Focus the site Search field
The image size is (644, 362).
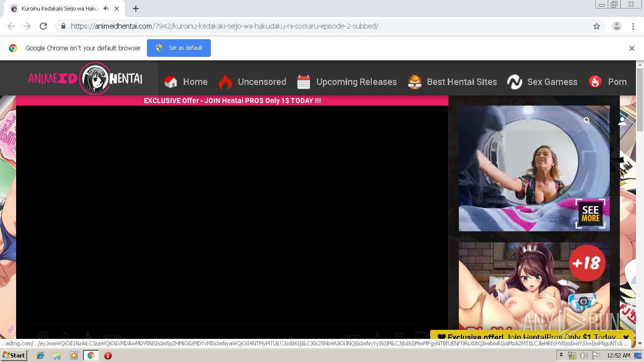click(545, 121)
